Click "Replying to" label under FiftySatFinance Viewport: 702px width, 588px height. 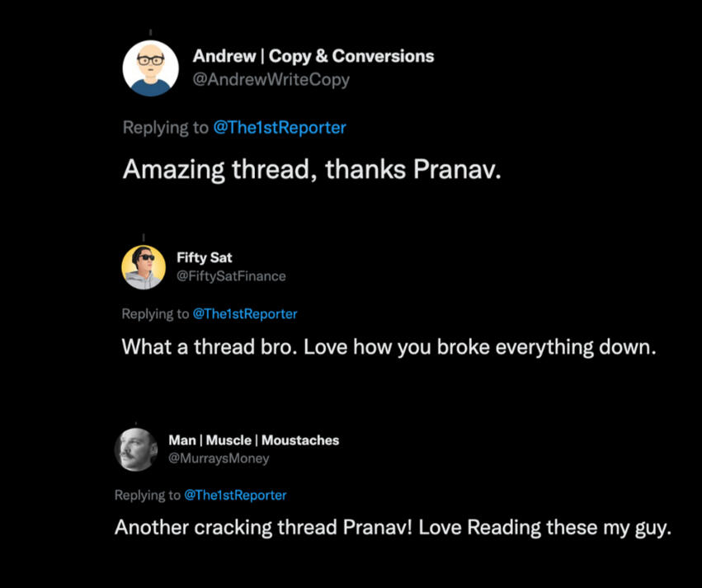155,314
